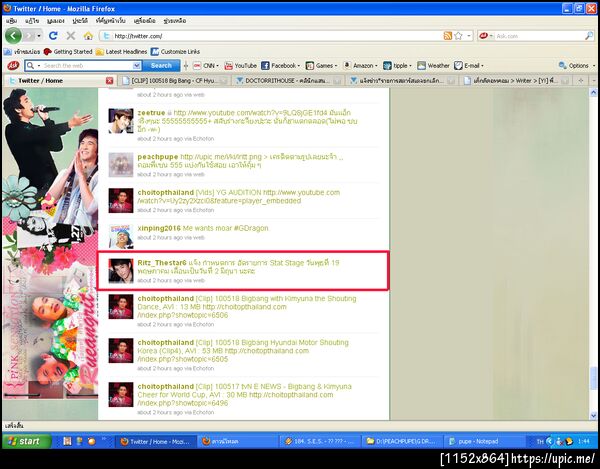The width and height of the screenshot is (600, 469).
Task: Open the upic.me link in peachpupe's tweet
Action: coord(221,157)
